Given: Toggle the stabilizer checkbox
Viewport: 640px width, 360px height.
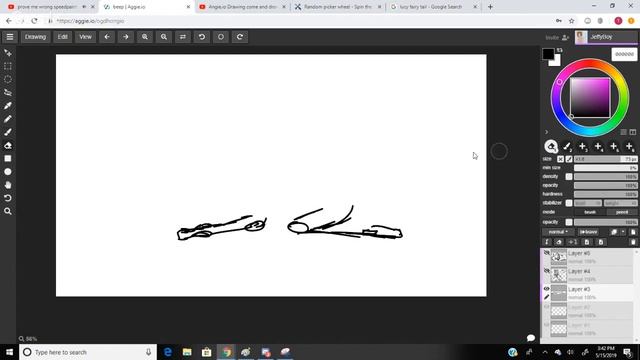Looking at the screenshot, I should point(569,203).
